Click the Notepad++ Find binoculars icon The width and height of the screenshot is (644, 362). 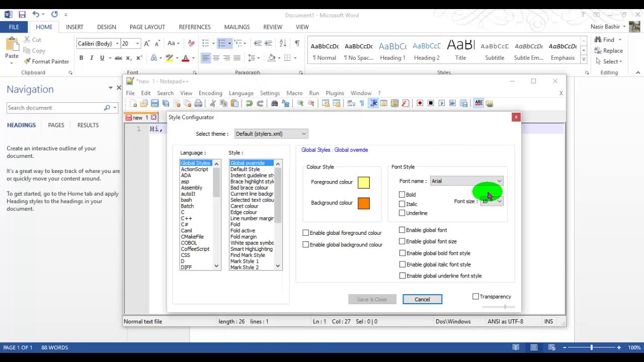point(275,103)
